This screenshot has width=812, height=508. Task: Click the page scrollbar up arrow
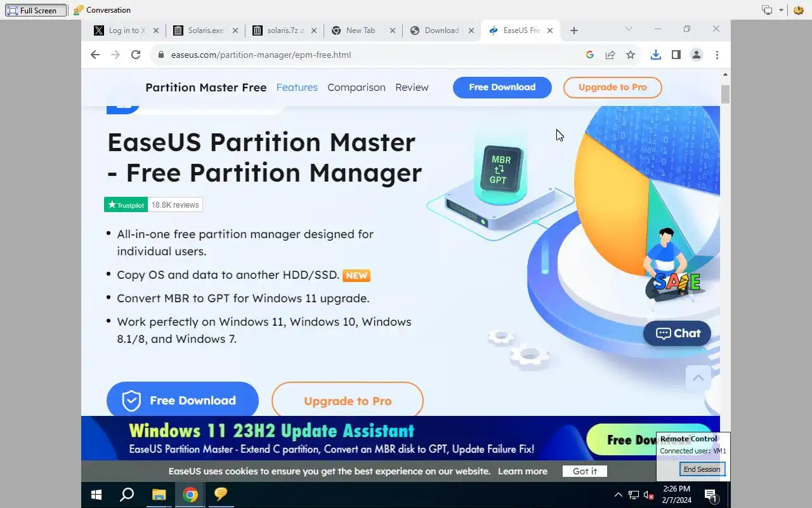[x=725, y=75]
